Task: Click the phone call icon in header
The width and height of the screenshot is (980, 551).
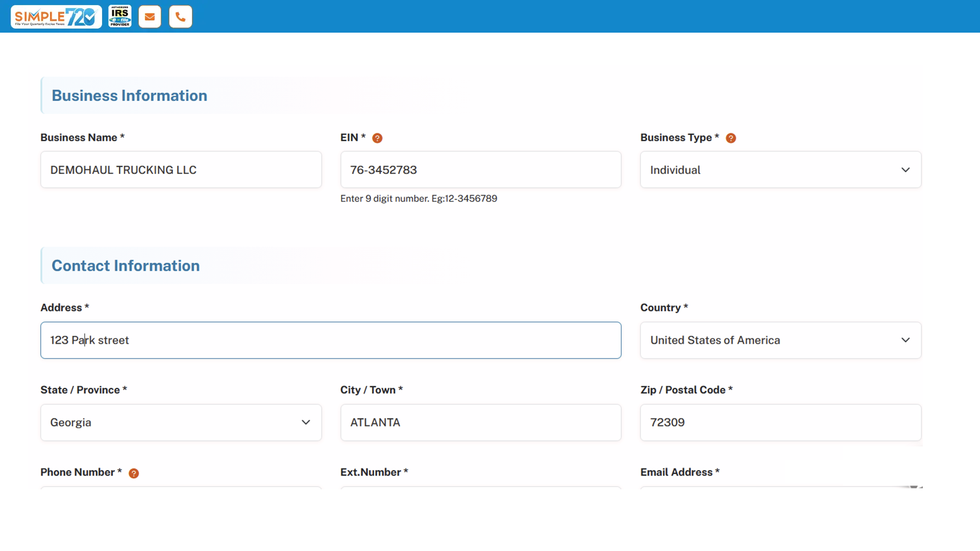Action: click(181, 17)
